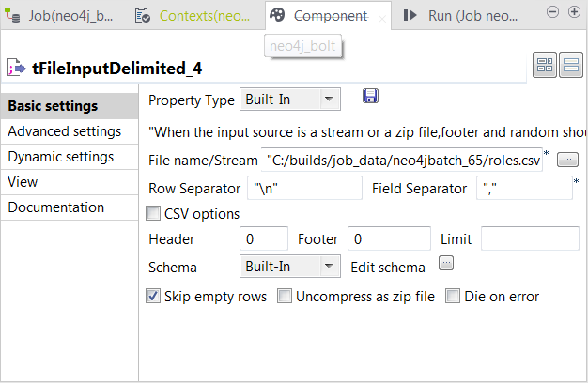Enable CSV options checkbox
The width and height of the screenshot is (588, 383).
point(154,214)
